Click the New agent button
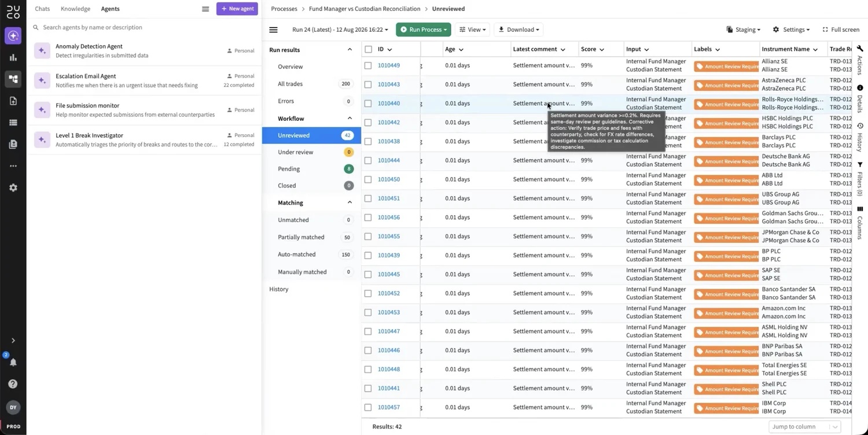 pos(237,9)
